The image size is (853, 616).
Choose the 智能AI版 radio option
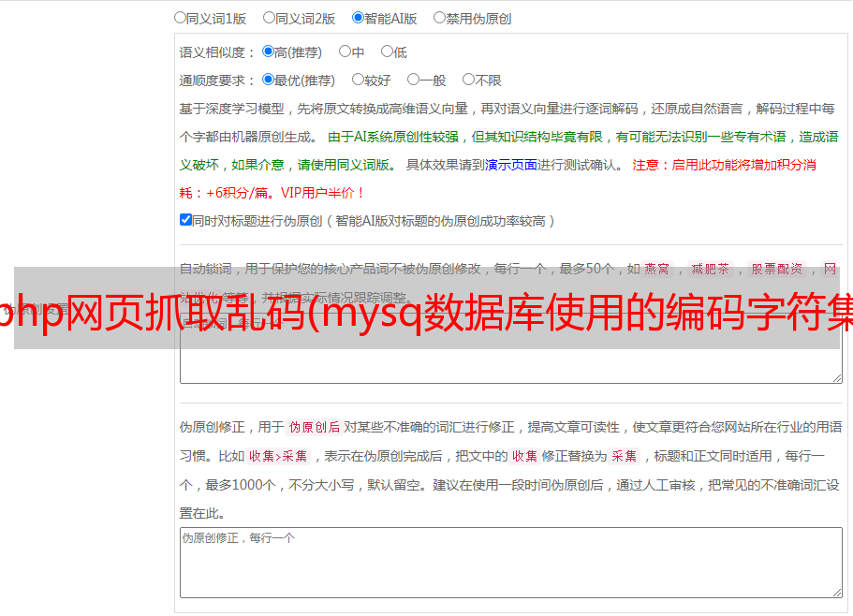pyautogui.click(x=358, y=18)
